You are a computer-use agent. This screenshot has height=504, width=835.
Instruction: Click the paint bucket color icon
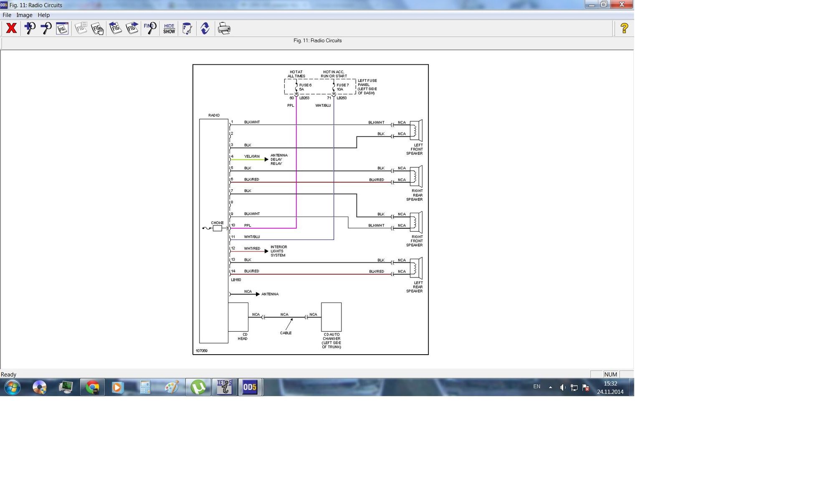tap(187, 28)
